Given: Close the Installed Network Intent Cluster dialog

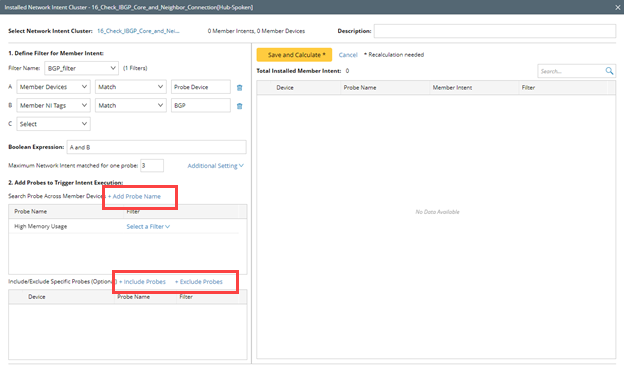Looking at the screenshot, I should click(618, 7).
